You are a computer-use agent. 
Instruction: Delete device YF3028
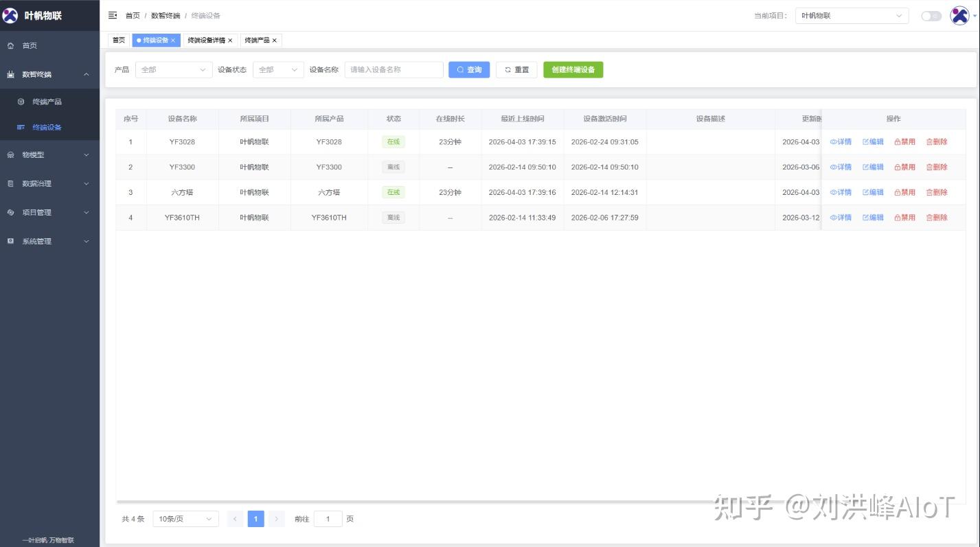pos(937,142)
